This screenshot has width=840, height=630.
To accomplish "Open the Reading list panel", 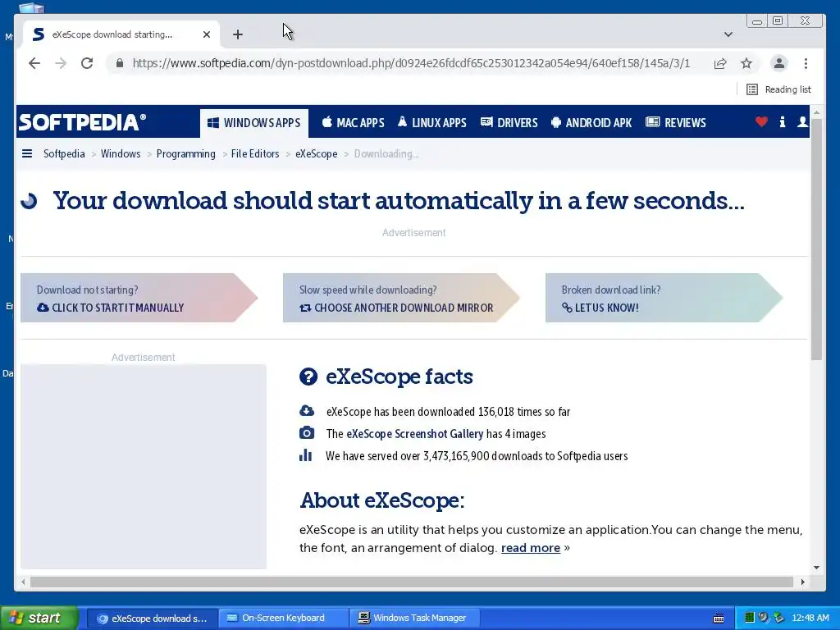I will (778, 89).
